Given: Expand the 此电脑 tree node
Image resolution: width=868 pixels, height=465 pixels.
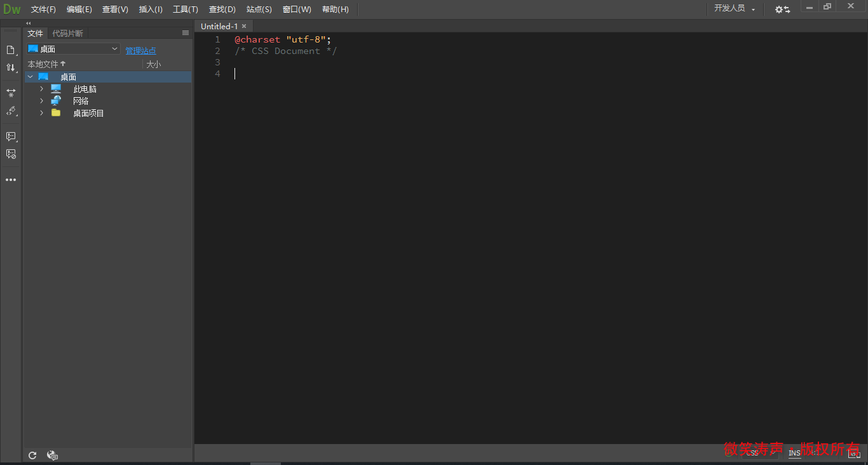Looking at the screenshot, I should tap(42, 89).
